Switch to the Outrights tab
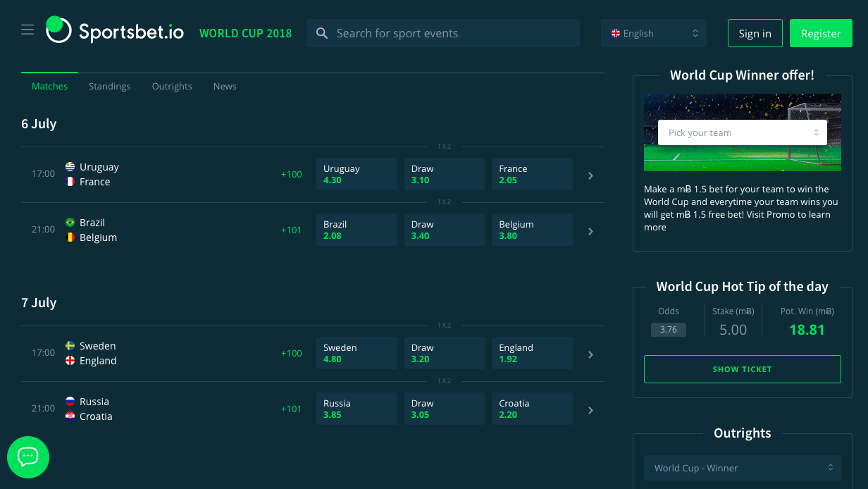 click(x=172, y=86)
